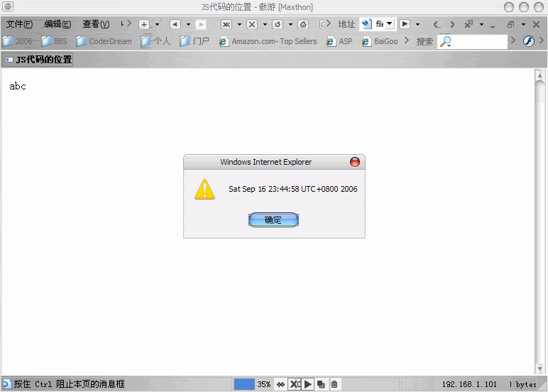
Task: Open the 编辑(E) menu
Action: (57, 24)
